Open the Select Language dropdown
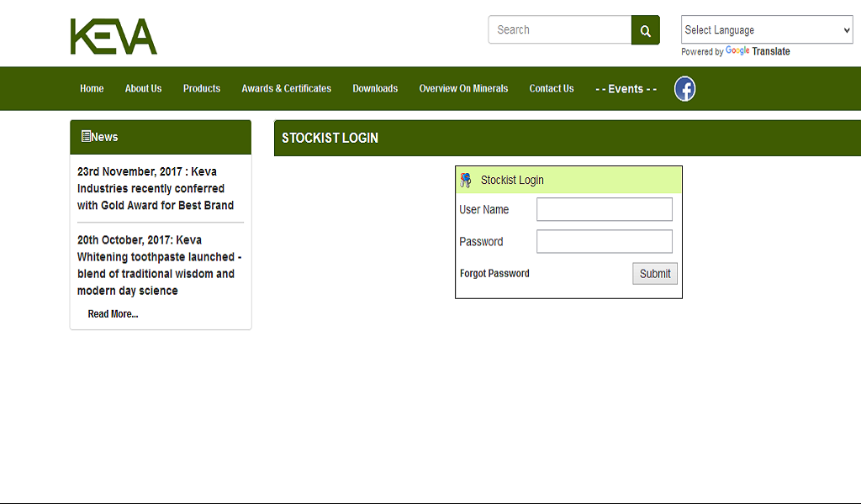Screen dimensions: 861x504 [767, 29]
